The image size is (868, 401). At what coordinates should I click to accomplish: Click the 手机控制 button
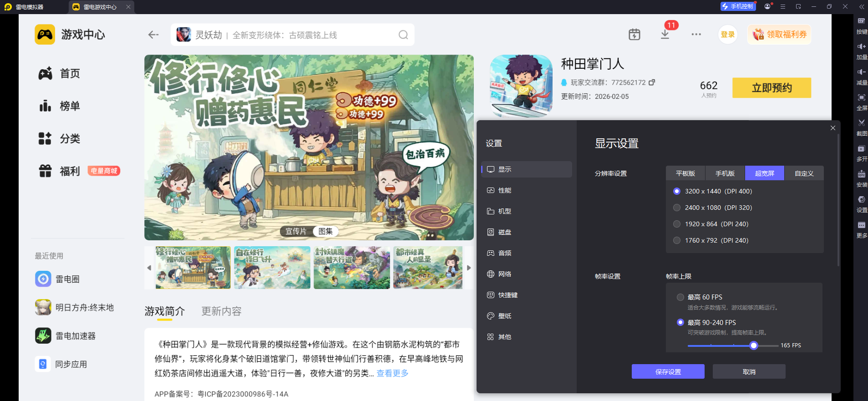coord(738,6)
